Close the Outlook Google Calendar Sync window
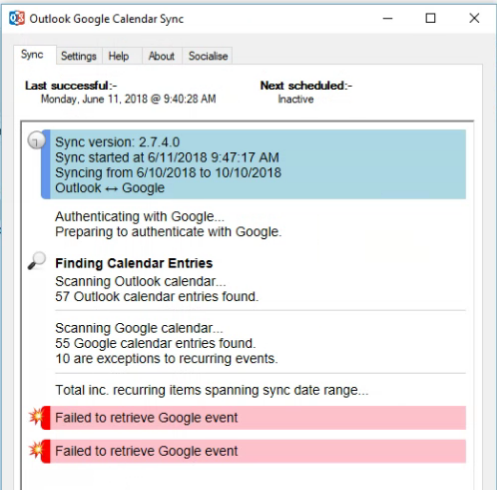This screenshot has width=497, height=490. [x=474, y=18]
